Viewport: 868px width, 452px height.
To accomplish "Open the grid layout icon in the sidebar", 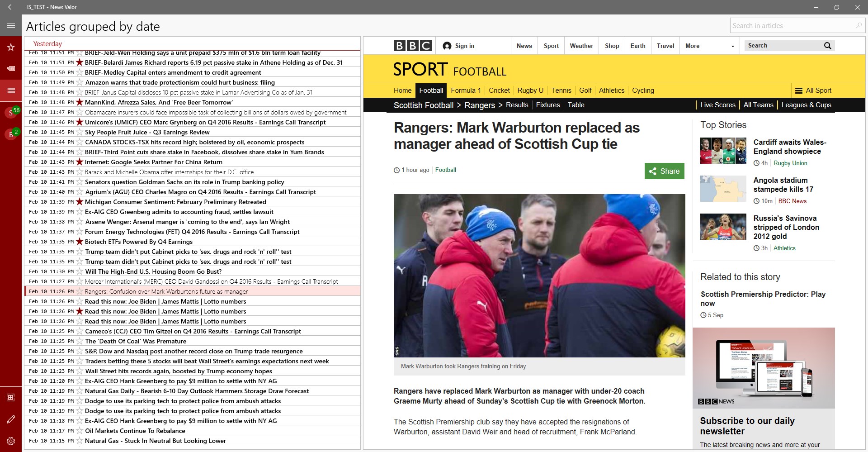I will pos(11,398).
